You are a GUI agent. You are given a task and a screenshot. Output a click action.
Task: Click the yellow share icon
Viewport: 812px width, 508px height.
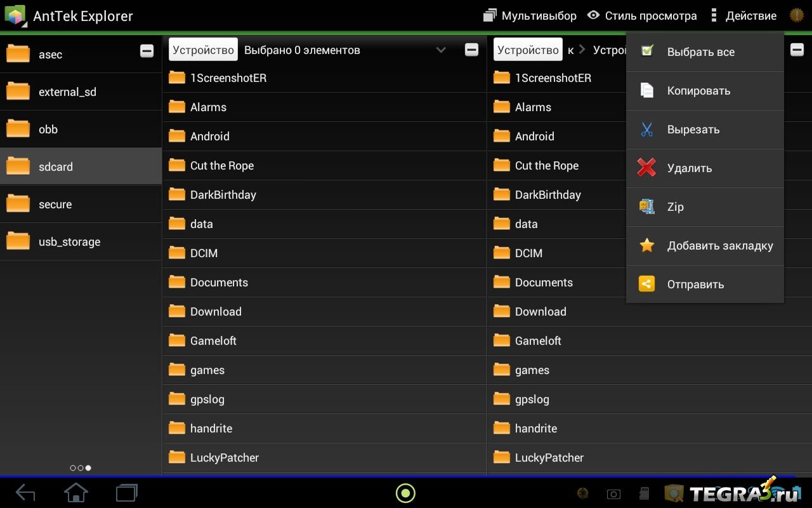(x=646, y=284)
